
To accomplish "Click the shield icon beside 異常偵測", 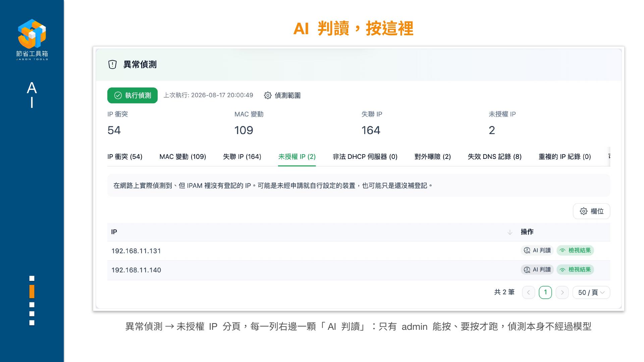I will [x=112, y=64].
